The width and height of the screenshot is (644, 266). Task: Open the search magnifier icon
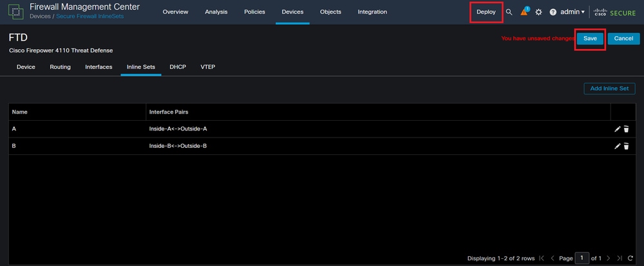pyautogui.click(x=509, y=12)
